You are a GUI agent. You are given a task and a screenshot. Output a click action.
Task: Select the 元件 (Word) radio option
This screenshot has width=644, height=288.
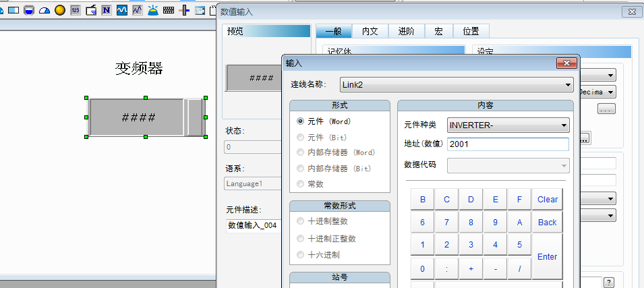[x=301, y=122]
